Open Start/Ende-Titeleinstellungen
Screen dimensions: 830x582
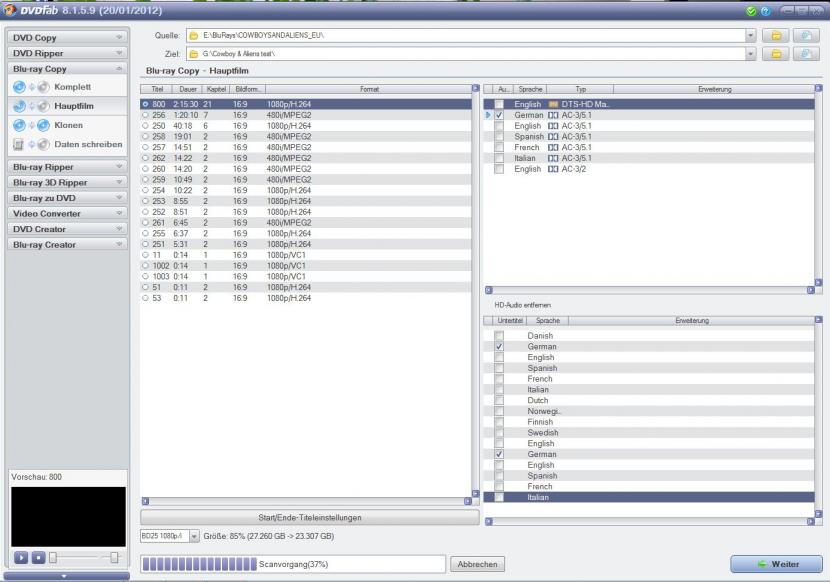310,517
